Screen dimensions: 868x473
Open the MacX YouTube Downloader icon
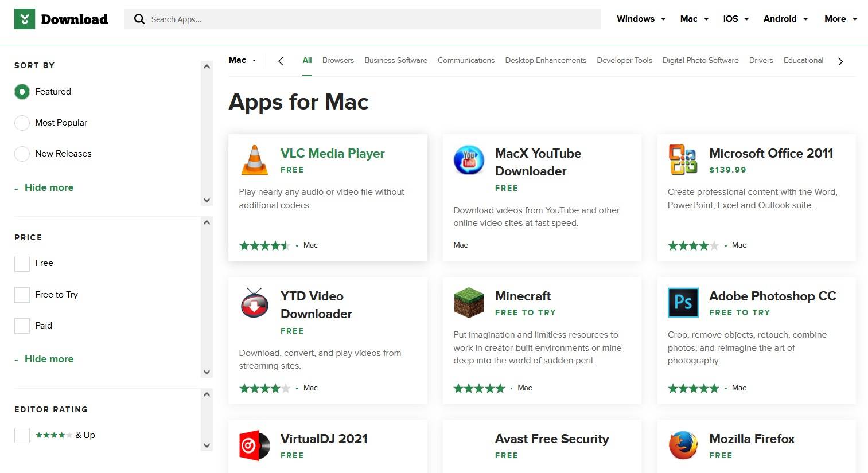[x=469, y=160]
